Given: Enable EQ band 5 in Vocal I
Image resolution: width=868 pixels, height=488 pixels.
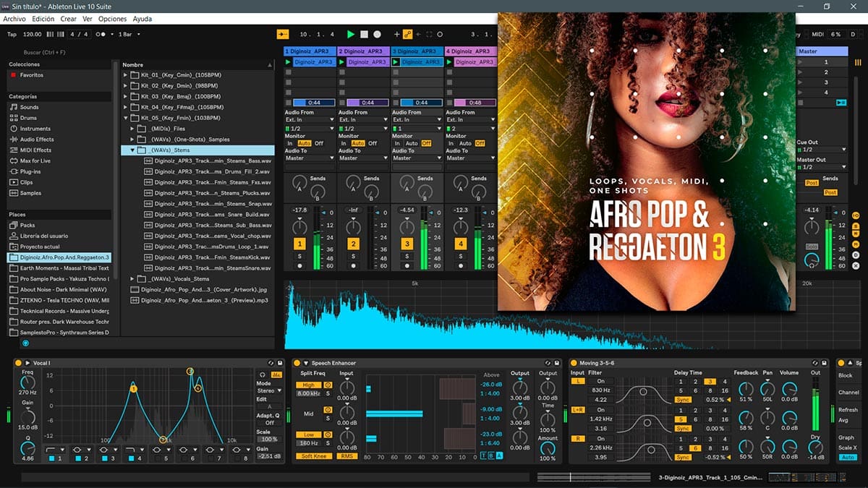Looking at the screenshot, I should click(157, 458).
